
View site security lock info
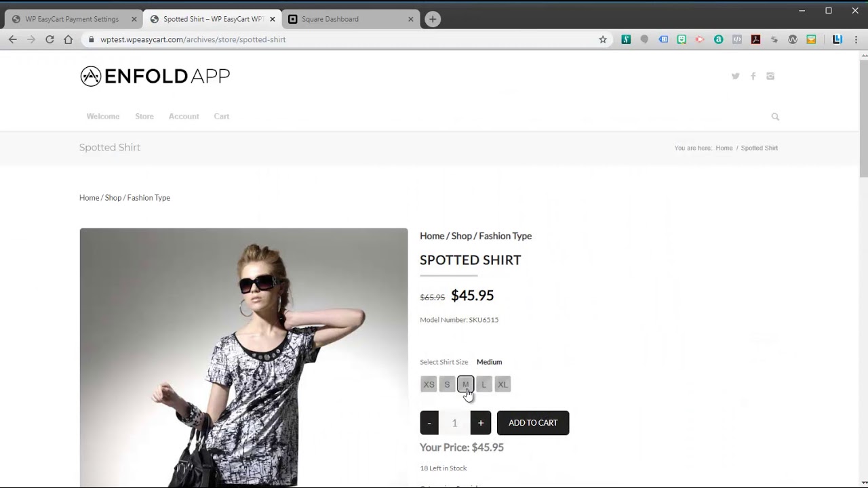tap(91, 39)
